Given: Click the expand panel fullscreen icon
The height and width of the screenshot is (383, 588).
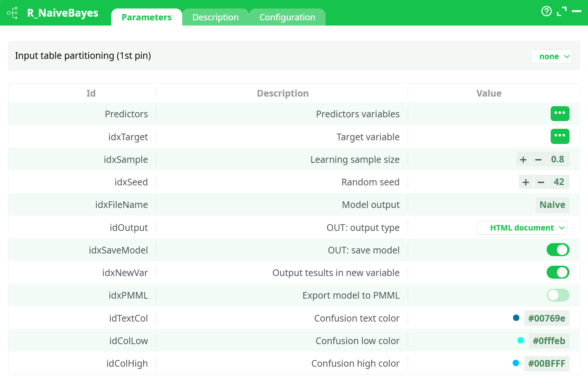Looking at the screenshot, I should [561, 11].
